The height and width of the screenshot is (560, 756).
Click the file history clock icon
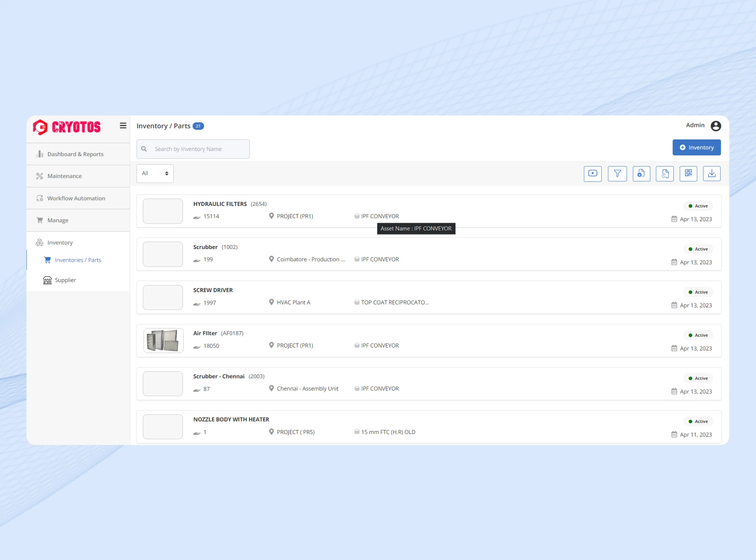tap(664, 174)
